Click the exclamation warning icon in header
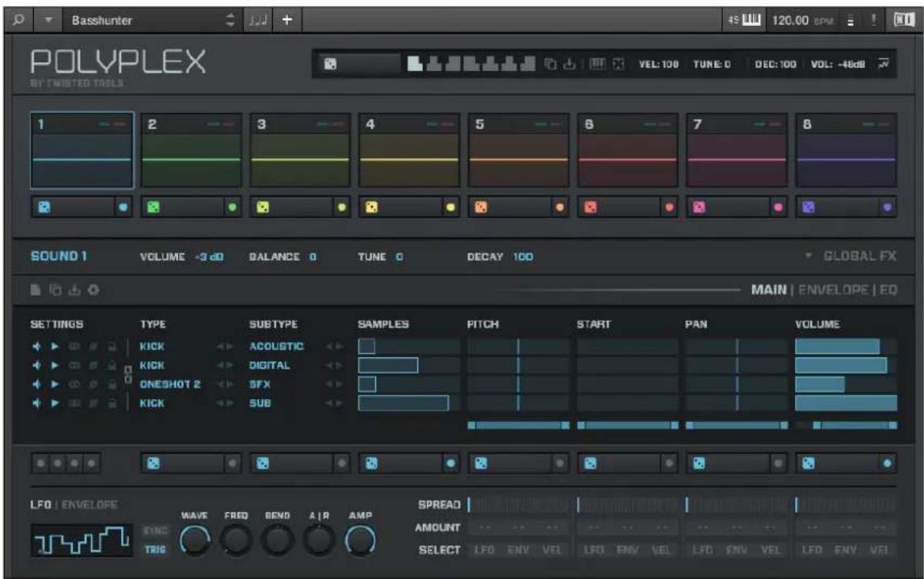The width and height of the screenshot is (924, 579). [x=874, y=20]
